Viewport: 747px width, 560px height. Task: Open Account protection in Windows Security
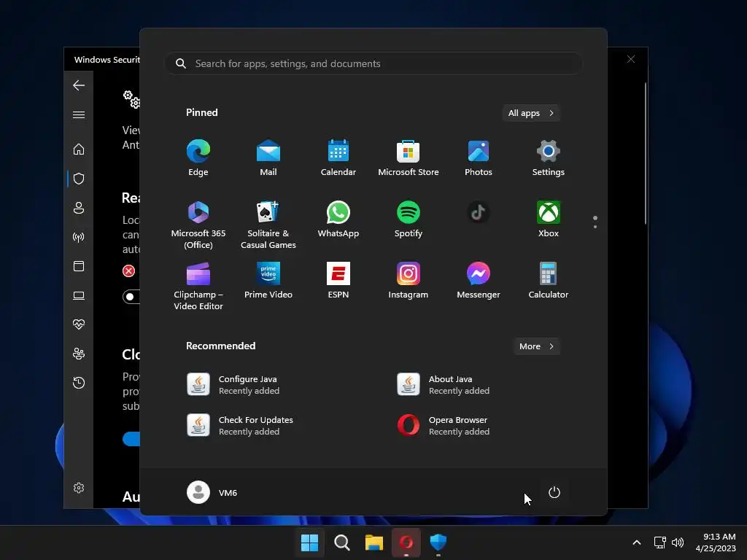point(79,208)
